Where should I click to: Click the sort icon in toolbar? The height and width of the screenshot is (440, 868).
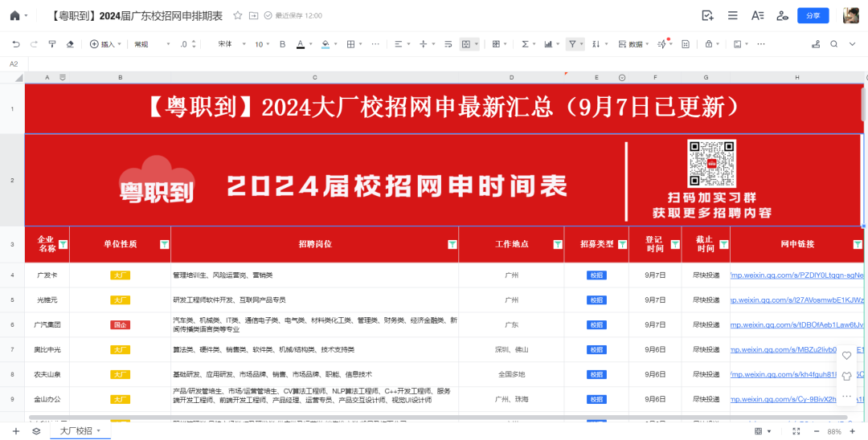(x=596, y=44)
